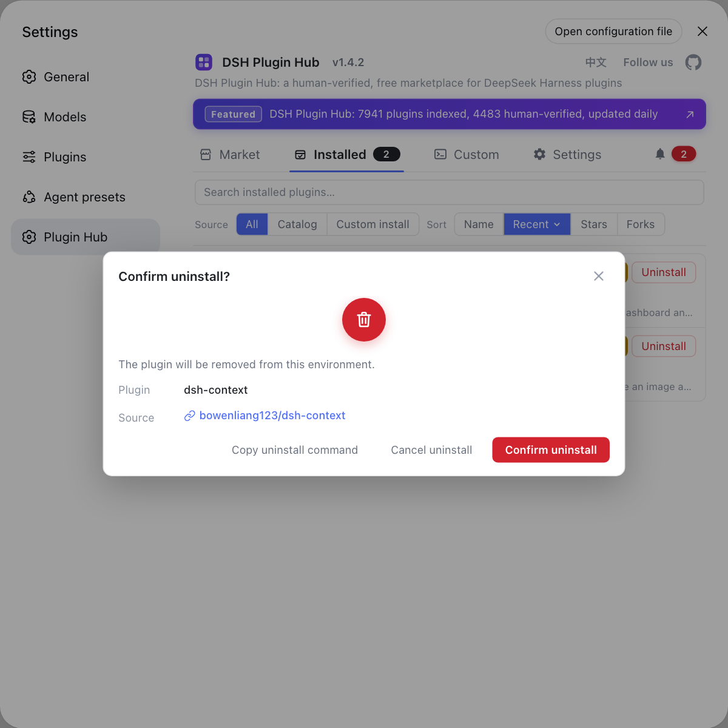Select Plugin Hub in sidebar
Viewport: 728px width, 728px height.
86,237
